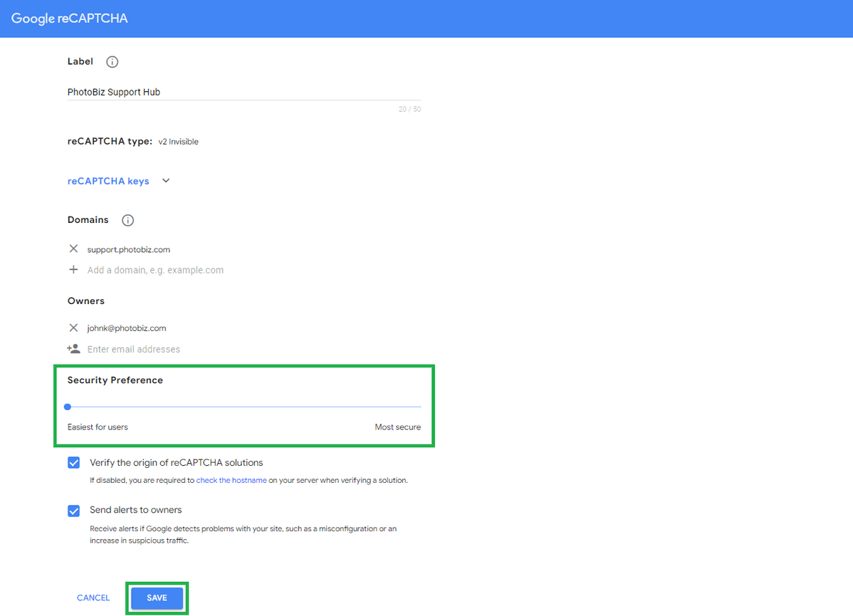Disable Verify the origin of reCAPTCHA solutions
853x616 pixels.
tap(74, 463)
